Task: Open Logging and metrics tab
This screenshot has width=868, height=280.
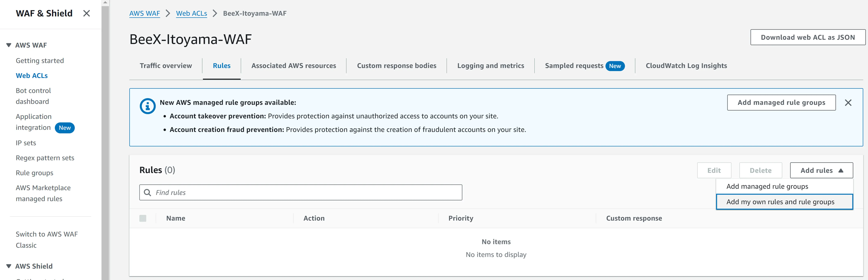Action: (491, 66)
